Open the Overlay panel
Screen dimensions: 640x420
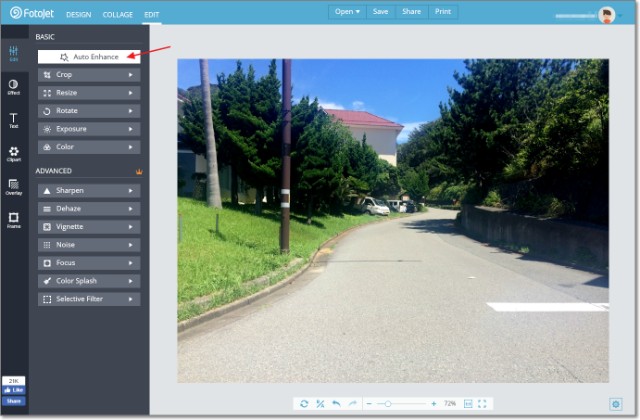(13, 186)
